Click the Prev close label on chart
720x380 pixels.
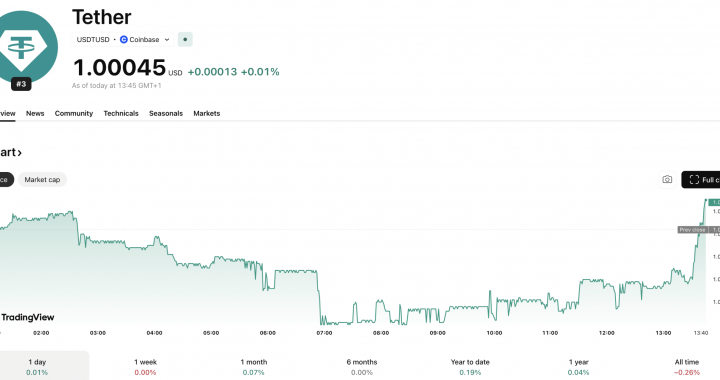[x=692, y=229]
